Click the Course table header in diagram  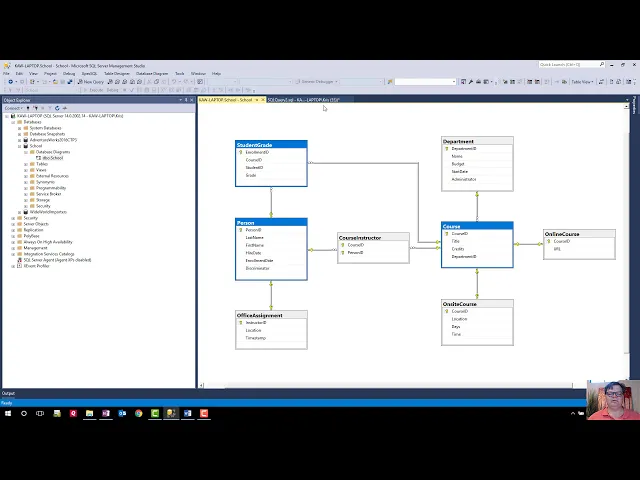click(477, 226)
